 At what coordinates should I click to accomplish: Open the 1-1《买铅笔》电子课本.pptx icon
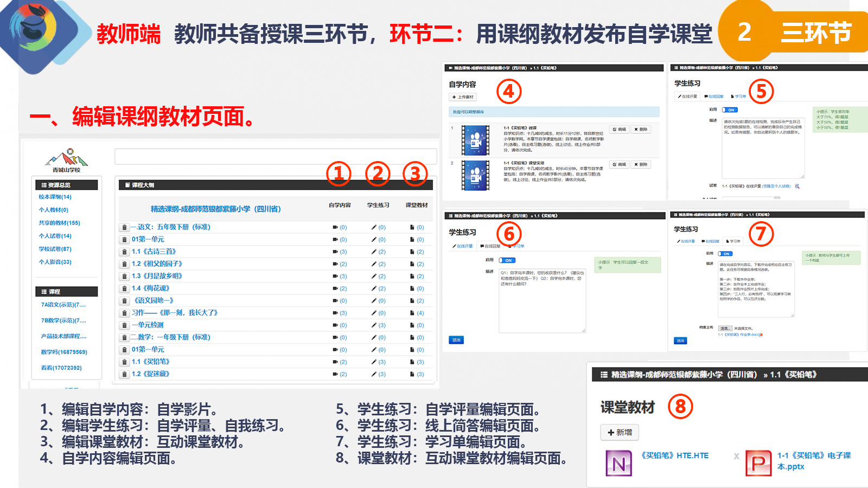[x=758, y=464]
